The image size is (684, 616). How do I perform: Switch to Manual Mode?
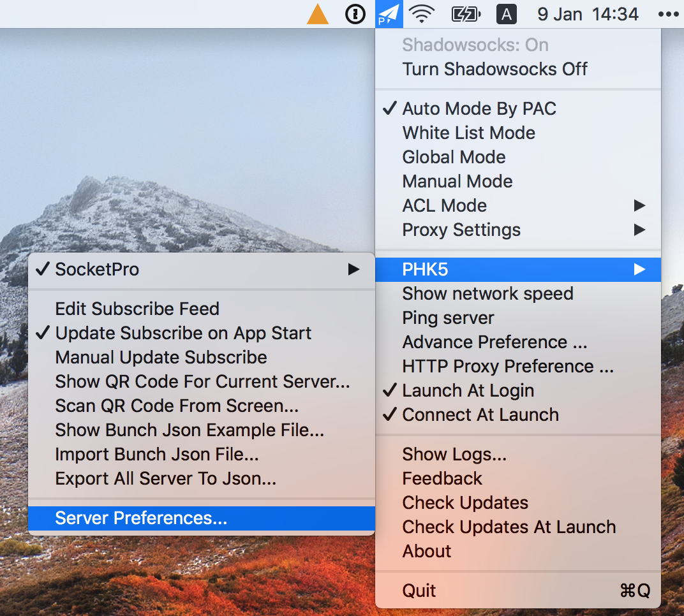coord(518,181)
